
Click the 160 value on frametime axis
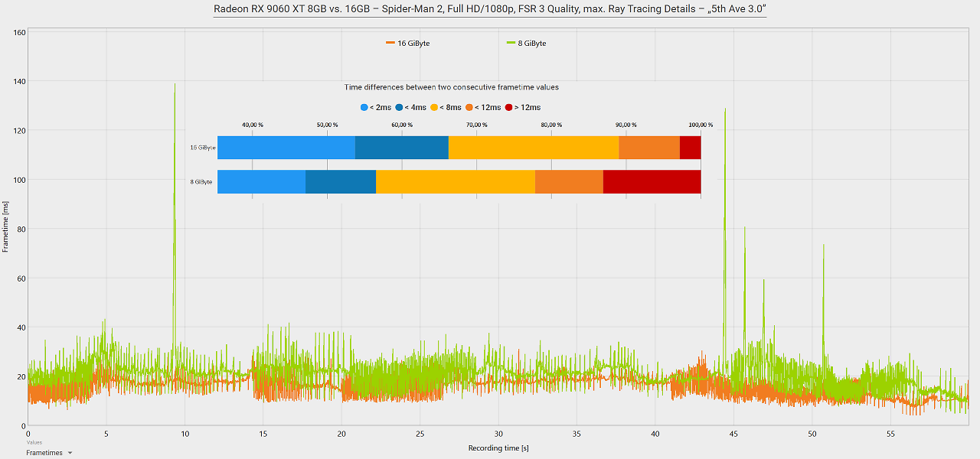point(20,32)
